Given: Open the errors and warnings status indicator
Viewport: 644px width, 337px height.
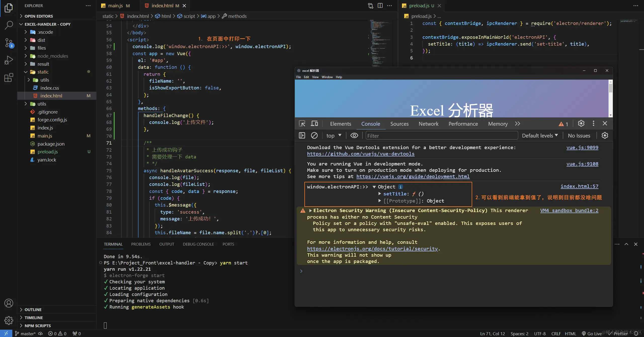Looking at the screenshot, I should (x=57, y=333).
